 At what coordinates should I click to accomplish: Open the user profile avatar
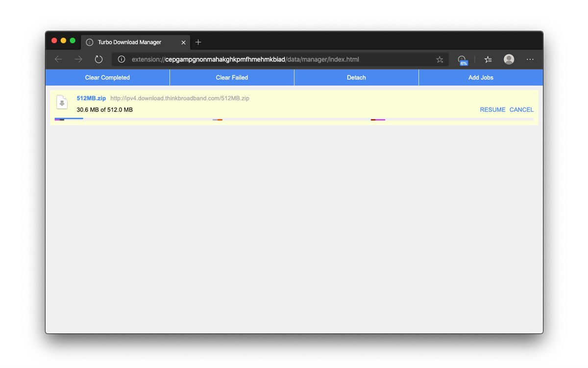click(x=509, y=59)
